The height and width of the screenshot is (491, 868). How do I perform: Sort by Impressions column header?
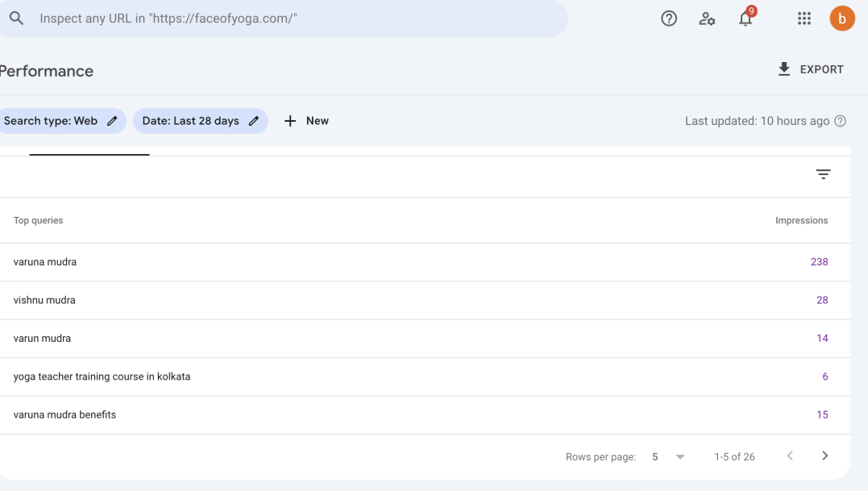pos(801,220)
